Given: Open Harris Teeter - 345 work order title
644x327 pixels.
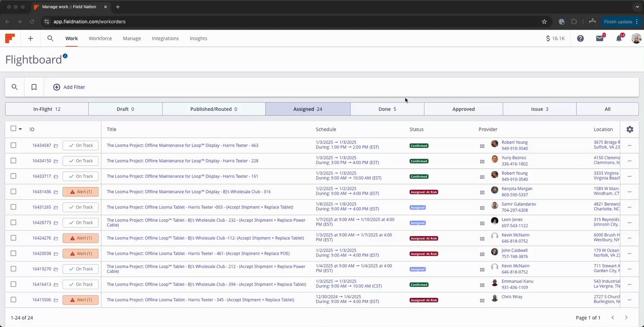Looking at the screenshot, I should pos(201,300).
